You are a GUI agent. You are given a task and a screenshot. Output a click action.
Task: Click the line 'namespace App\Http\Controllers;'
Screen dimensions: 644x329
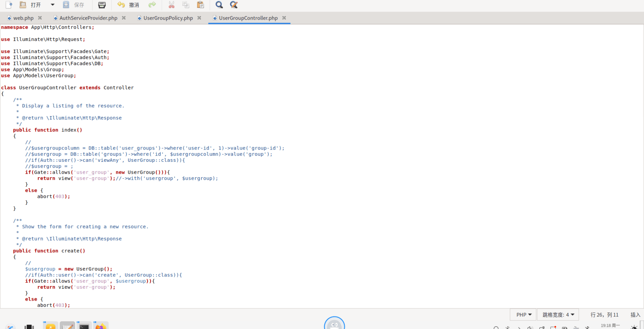[48, 27]
